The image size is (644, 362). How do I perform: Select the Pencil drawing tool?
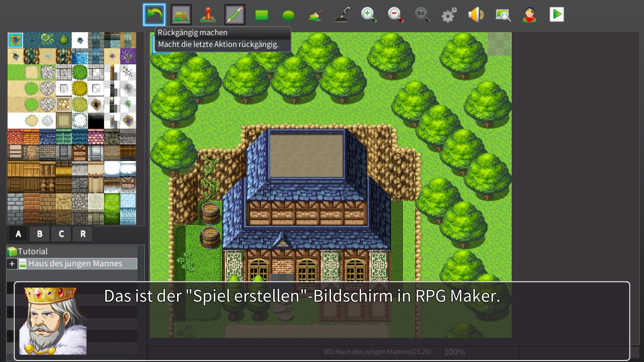click(235, 15)
